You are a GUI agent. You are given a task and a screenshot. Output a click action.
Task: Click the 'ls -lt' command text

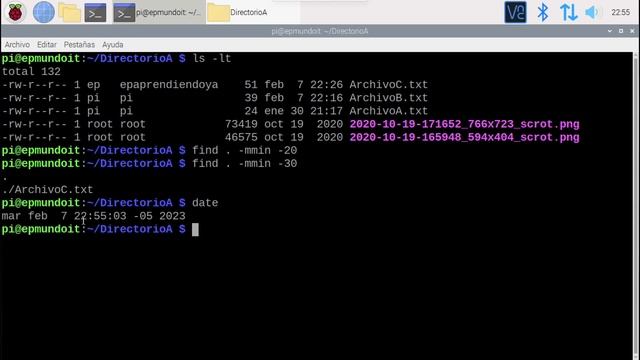point(212,58)
